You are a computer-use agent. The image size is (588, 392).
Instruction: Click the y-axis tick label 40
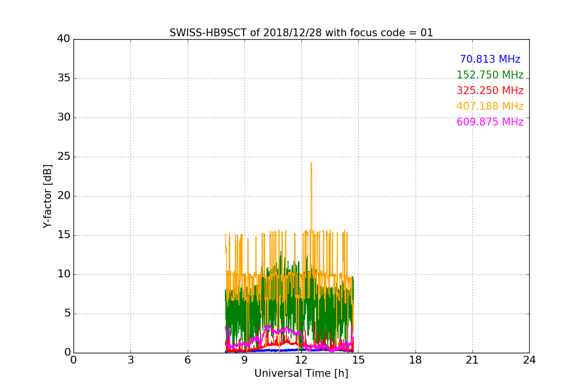click(64, 39)
